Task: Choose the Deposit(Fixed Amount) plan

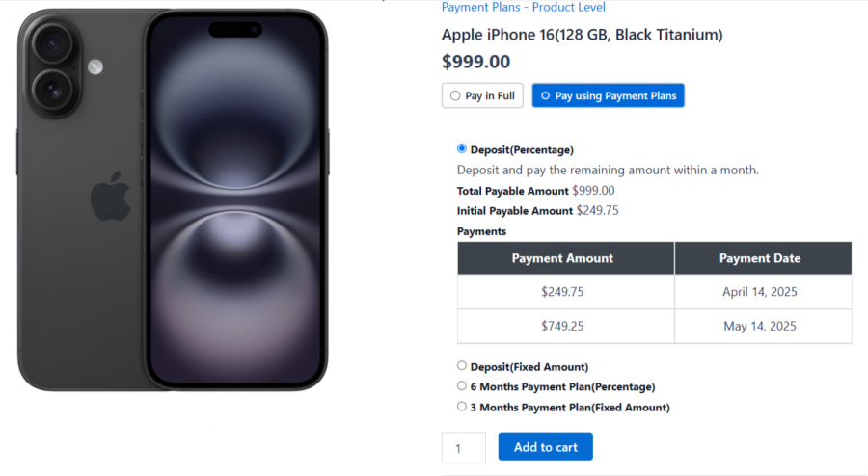Action: click(462, 366)
